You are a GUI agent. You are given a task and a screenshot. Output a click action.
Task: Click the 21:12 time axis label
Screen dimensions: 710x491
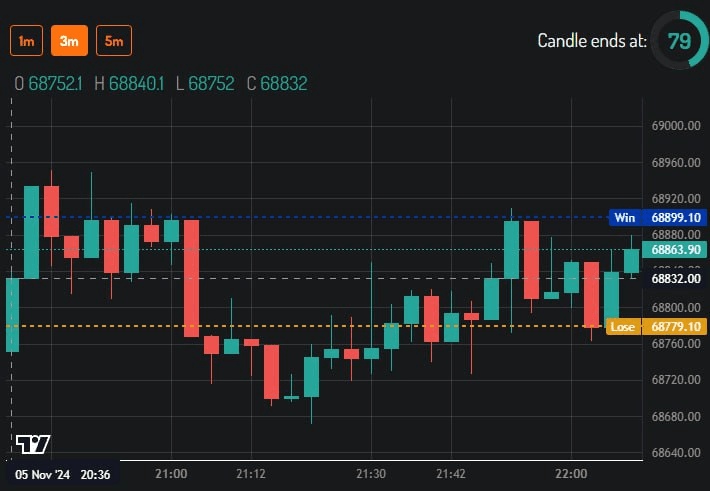click(251, 474)
